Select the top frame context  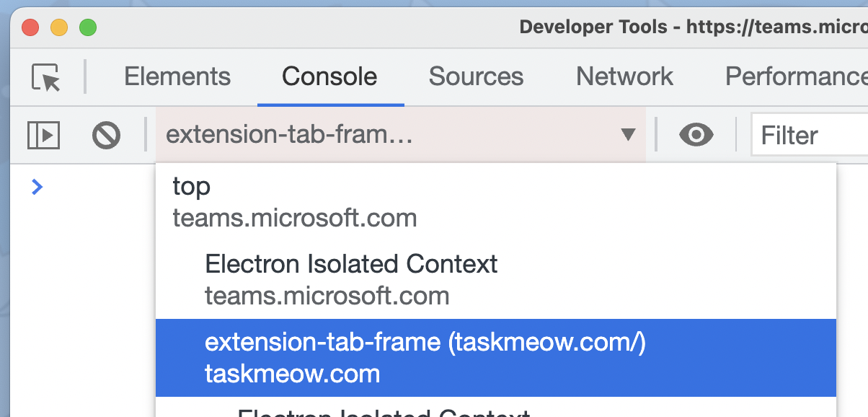tap(296, 201)
